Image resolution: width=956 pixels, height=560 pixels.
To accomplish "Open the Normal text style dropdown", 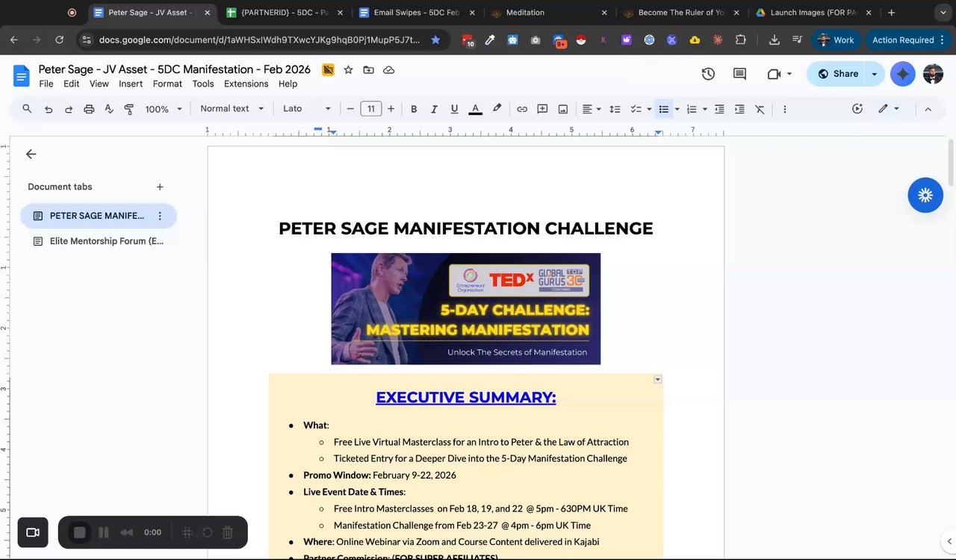I will pyautogui.click(x=232, y=109).
